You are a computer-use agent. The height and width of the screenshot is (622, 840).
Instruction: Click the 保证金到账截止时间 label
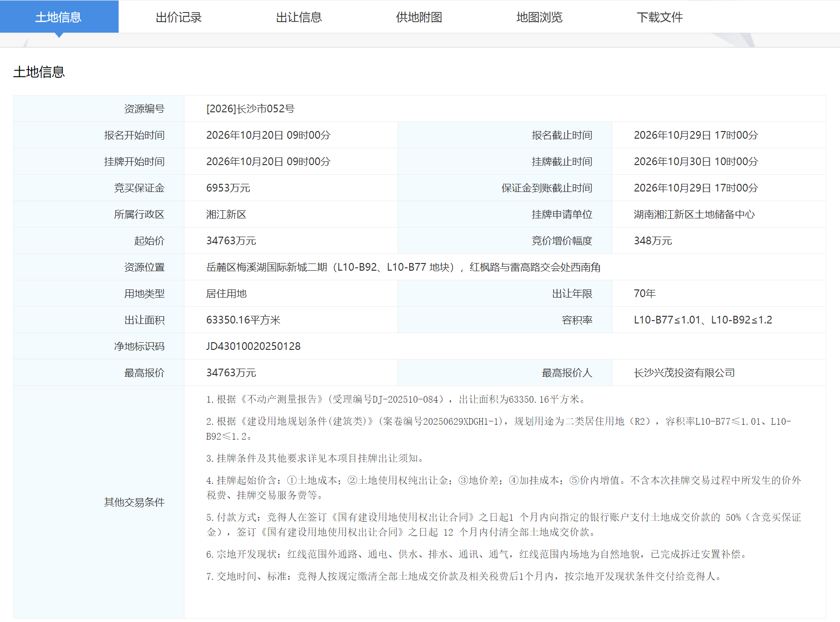tap(547, 188)
